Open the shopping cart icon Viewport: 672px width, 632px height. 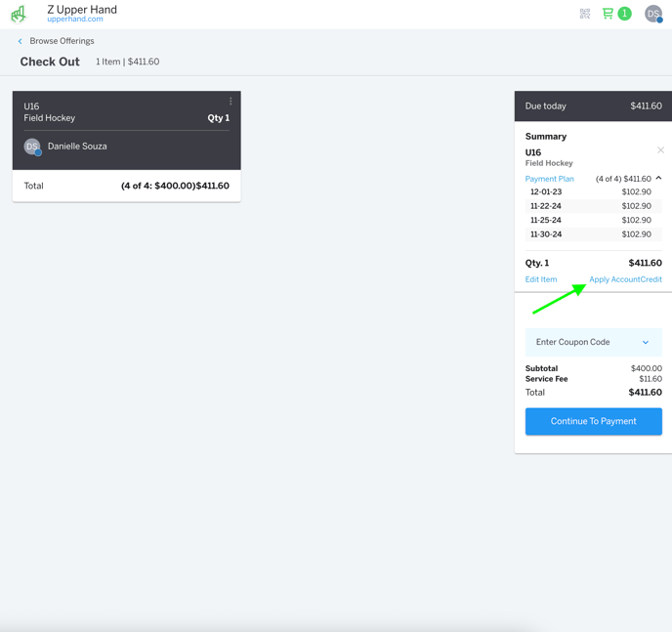(609, 14)
